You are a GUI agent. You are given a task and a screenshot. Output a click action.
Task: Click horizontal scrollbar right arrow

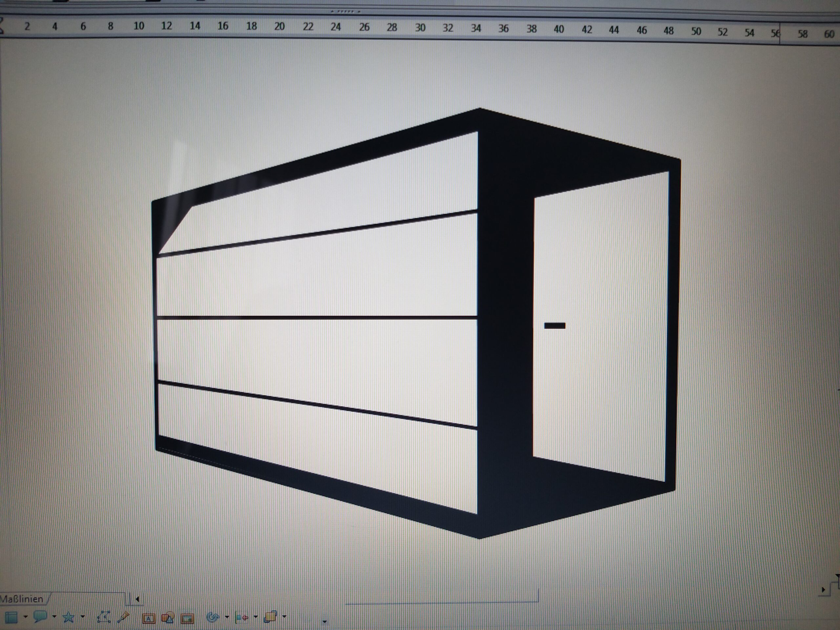823,590
